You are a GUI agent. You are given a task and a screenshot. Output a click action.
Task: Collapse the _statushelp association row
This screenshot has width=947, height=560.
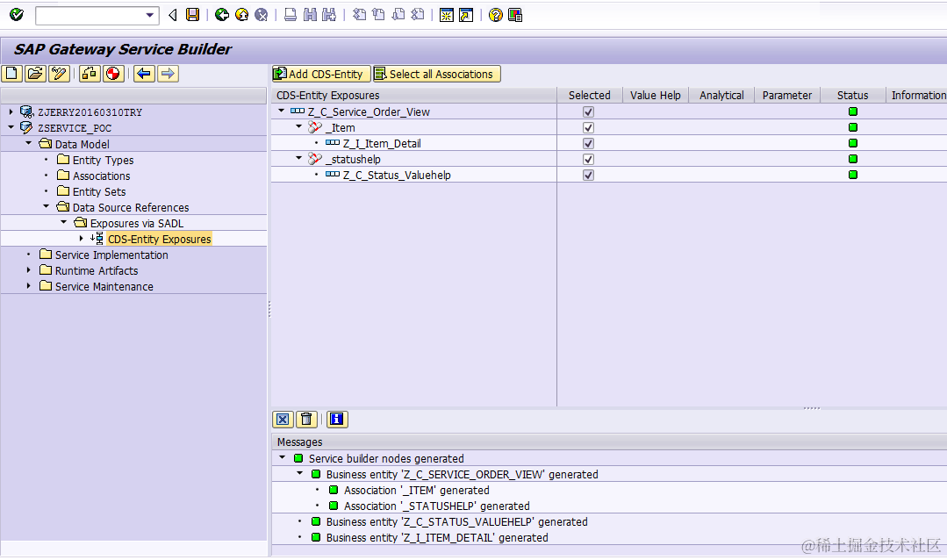point(299,158)
